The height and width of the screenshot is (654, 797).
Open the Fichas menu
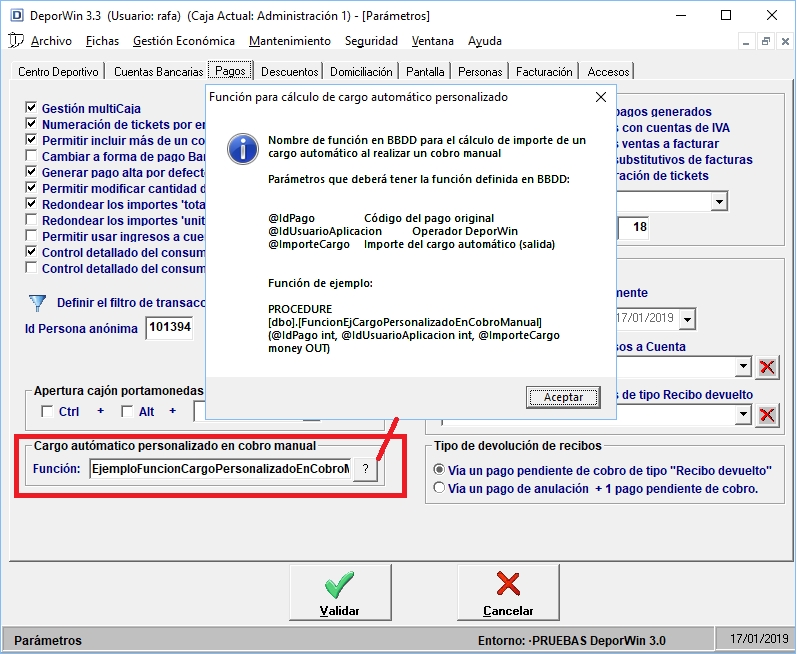coord(102,41)
